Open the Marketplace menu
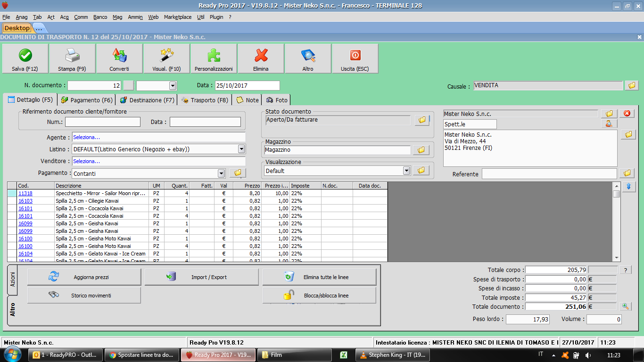This screenshot has height=362, width=644. pyautogui.click(x=178, y=17)
